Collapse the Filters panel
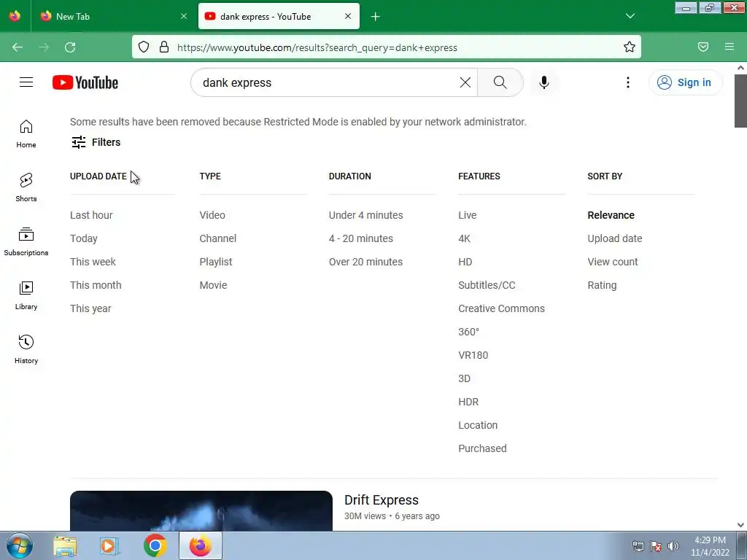Viewport: 747px width, 560px height. coord(96,142)
